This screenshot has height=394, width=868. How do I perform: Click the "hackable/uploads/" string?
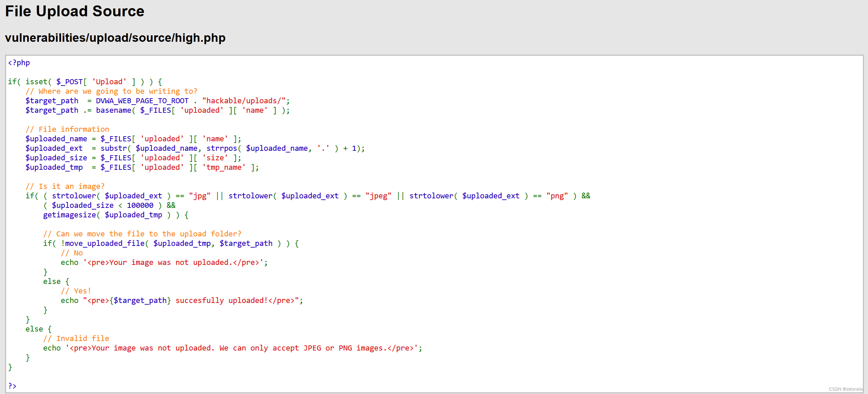(x=244, y=101)
